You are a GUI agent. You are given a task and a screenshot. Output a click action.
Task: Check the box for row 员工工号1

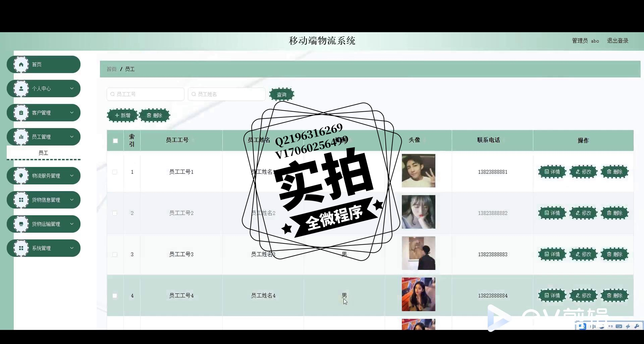tap(115, 172)
